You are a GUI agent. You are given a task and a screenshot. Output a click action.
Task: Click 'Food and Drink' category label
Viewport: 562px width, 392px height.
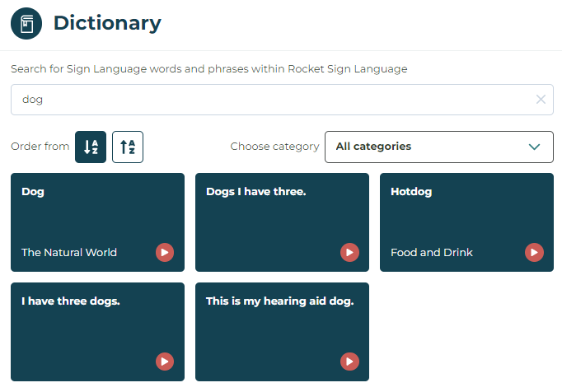point(432,253)
